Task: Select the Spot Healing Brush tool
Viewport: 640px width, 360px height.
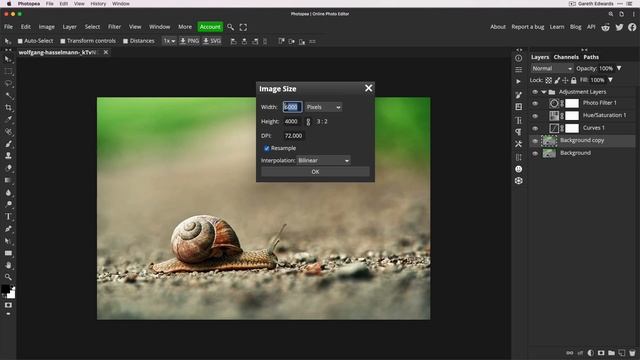Action: tap(8, 132)
